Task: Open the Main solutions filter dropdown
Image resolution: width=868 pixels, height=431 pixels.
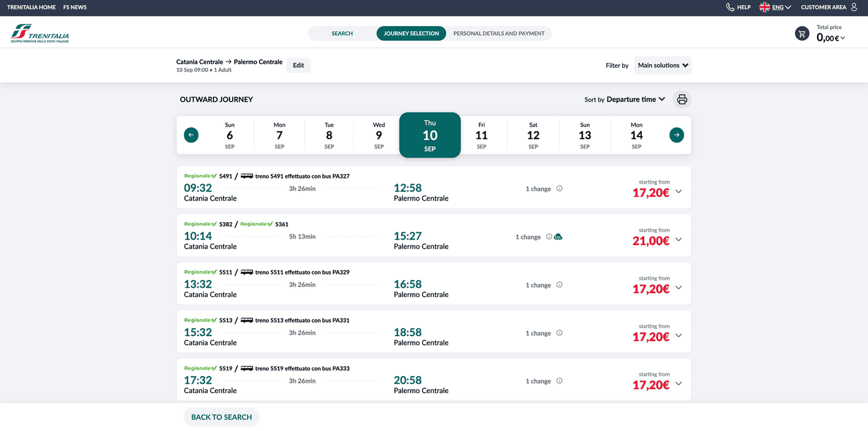Action: 663,66
